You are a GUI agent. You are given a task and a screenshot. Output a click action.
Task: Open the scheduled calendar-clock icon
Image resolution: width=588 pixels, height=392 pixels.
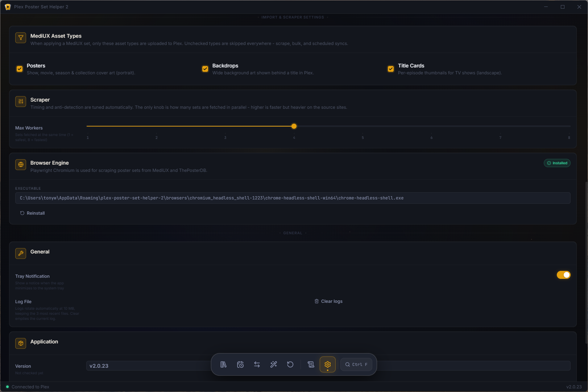[x=240, y=364]
